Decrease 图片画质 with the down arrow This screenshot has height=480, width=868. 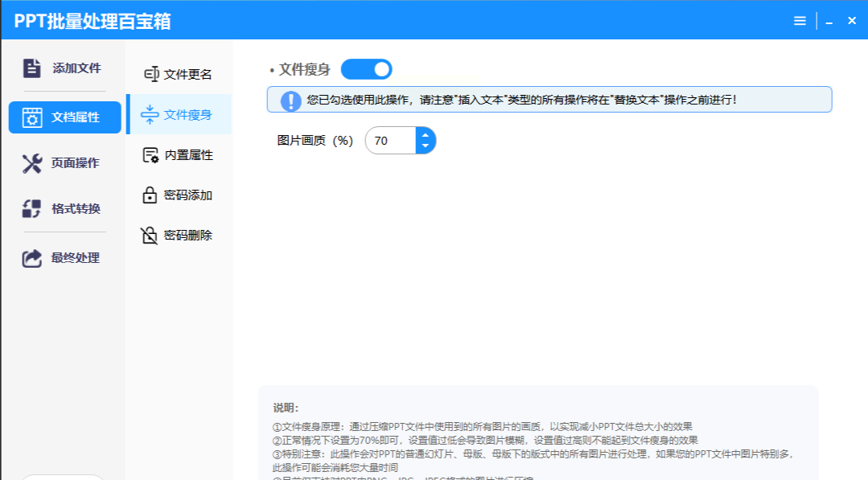[x=426, y=147]
